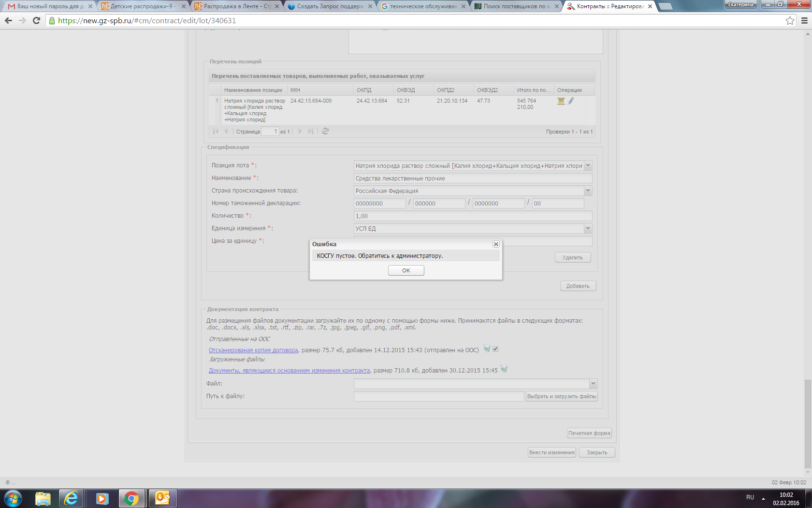
Task: Click the Путь к файлу input field
Action: (x=439, y=396)
